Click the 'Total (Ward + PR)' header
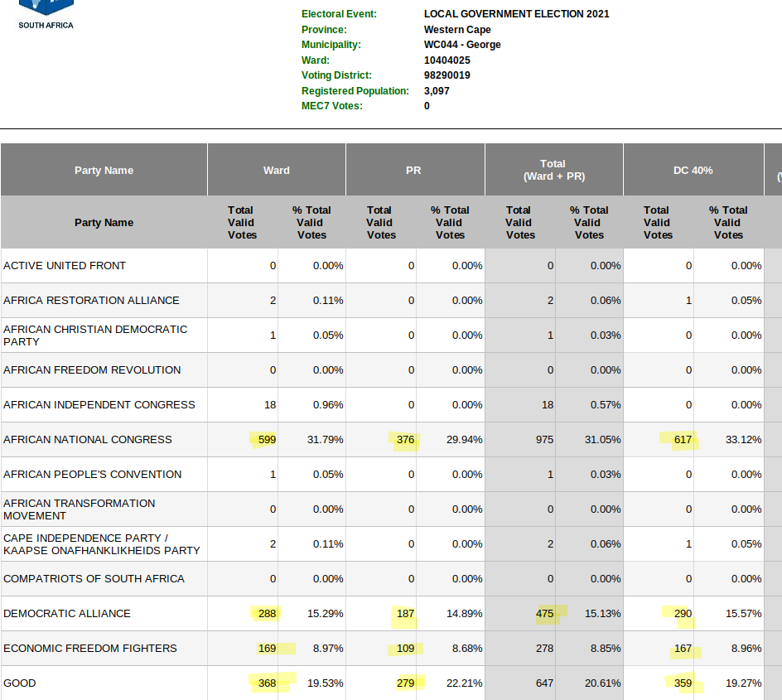 coord(553,170)
